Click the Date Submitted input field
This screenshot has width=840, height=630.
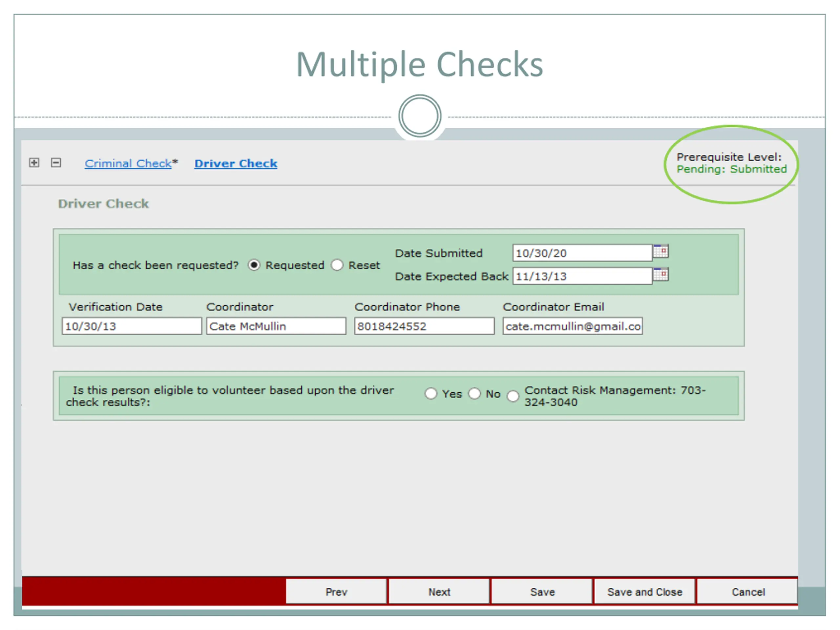[582, 253]
